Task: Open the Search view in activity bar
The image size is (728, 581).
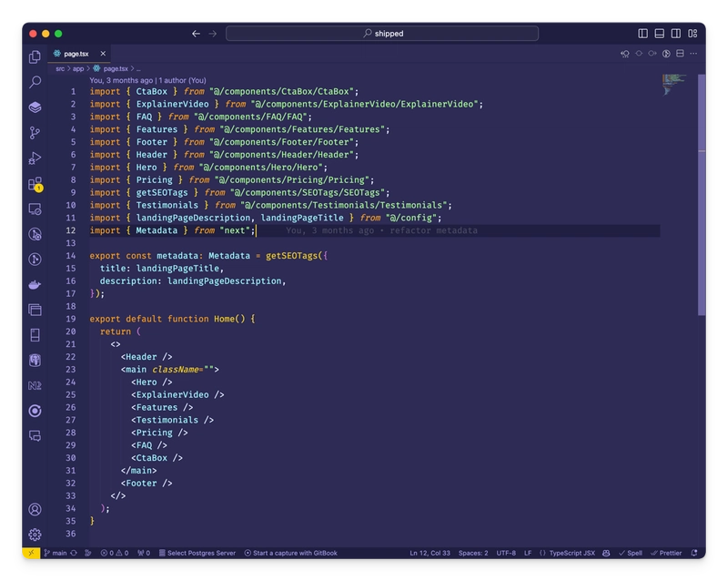Action: pos(35,82)
